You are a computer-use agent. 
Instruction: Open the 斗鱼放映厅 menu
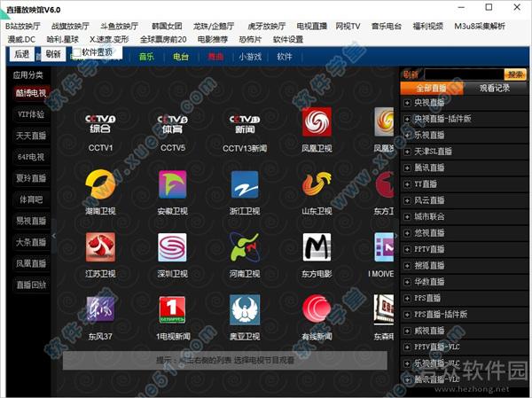click(x=119, y=26)
